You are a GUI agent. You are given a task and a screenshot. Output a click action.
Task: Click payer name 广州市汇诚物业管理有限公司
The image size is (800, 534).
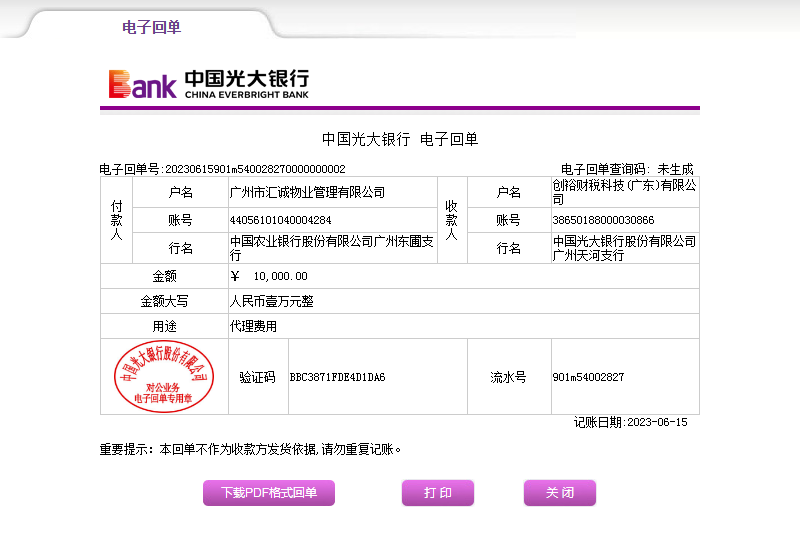point(307,192)
